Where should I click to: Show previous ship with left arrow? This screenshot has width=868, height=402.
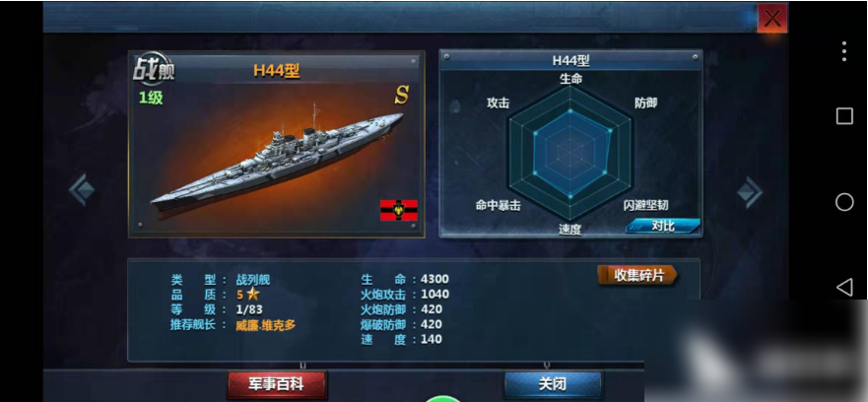tap(82, 190)
